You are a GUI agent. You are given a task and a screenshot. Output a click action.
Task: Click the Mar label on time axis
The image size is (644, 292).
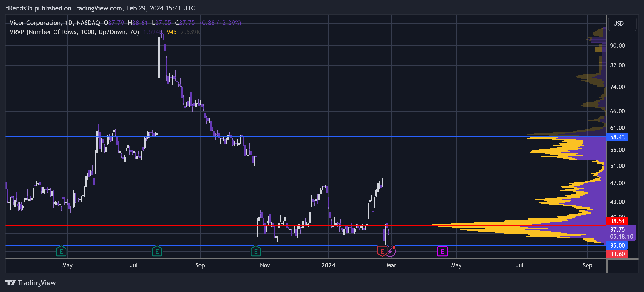pos(391,265)
